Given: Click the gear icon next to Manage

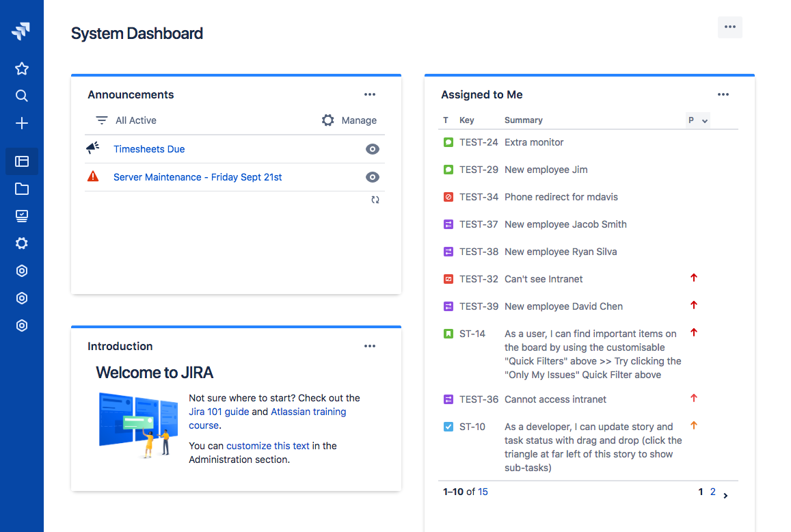Looking at the screenshot, I should coord(328,120).
